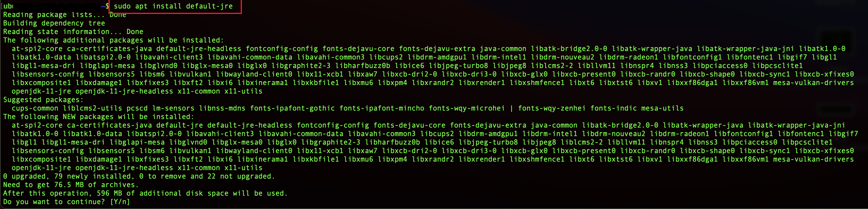This screenshot has height=209, width=868.
Task: Click the 'Reading state information... Done' line
Action: [73, 32]
